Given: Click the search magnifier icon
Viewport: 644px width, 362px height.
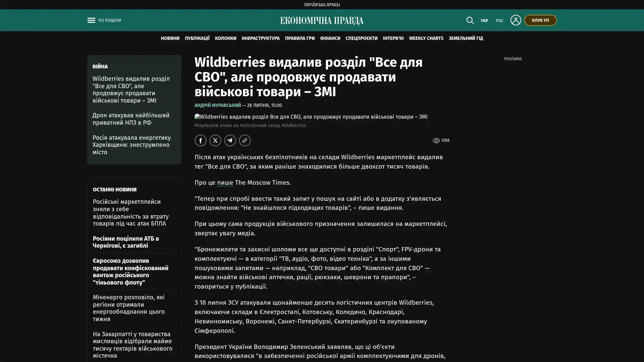Looking at the screenshot, I should coord(470,20).
